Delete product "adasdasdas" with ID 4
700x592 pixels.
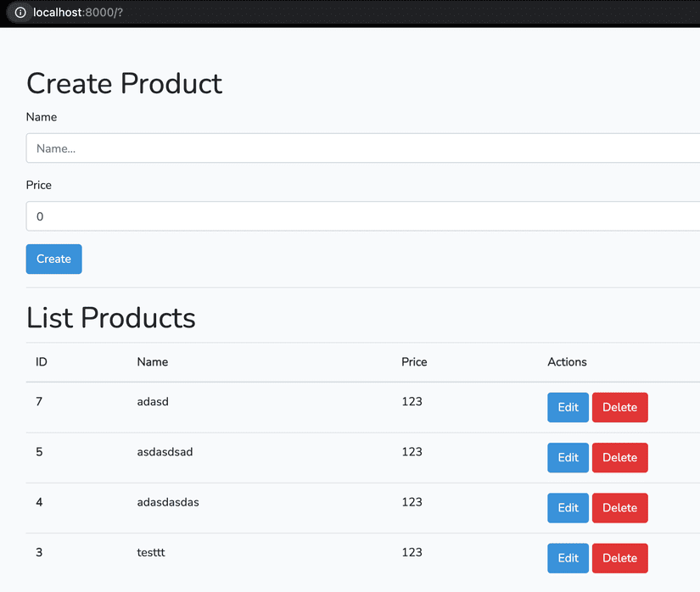(619, 507)
